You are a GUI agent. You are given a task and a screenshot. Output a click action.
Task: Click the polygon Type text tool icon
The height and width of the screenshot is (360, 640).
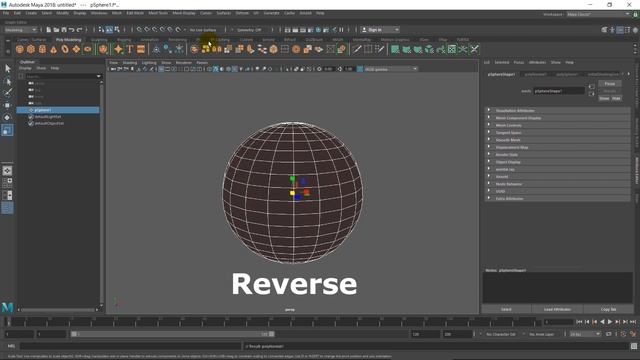point(129,49)
